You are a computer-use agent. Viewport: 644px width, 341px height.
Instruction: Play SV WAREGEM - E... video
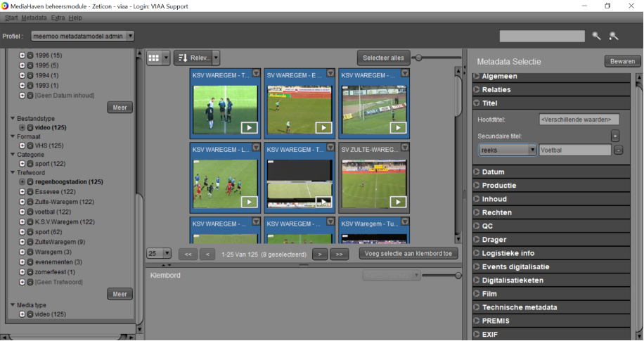(x=323, y=128)
